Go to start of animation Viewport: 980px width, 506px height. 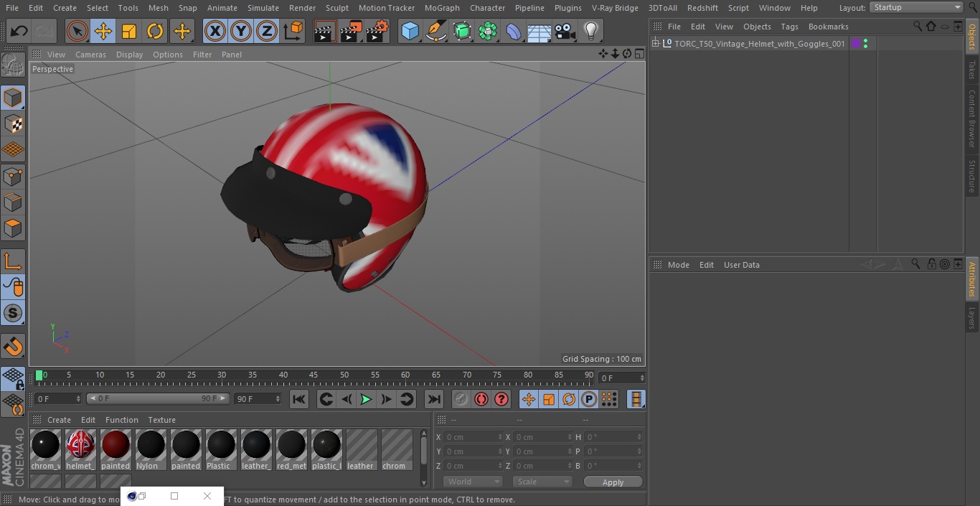click(x=299, y=399)
